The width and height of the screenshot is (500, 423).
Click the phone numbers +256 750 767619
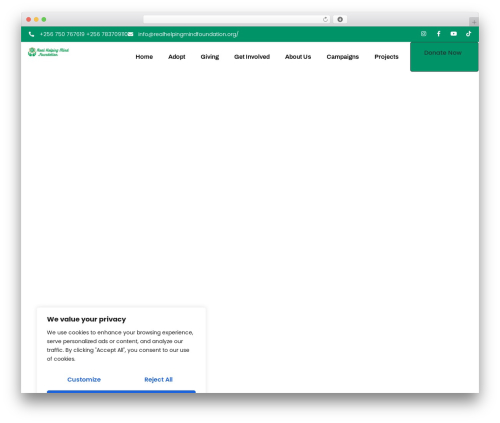pyautogui.click(x=62, y=34)
